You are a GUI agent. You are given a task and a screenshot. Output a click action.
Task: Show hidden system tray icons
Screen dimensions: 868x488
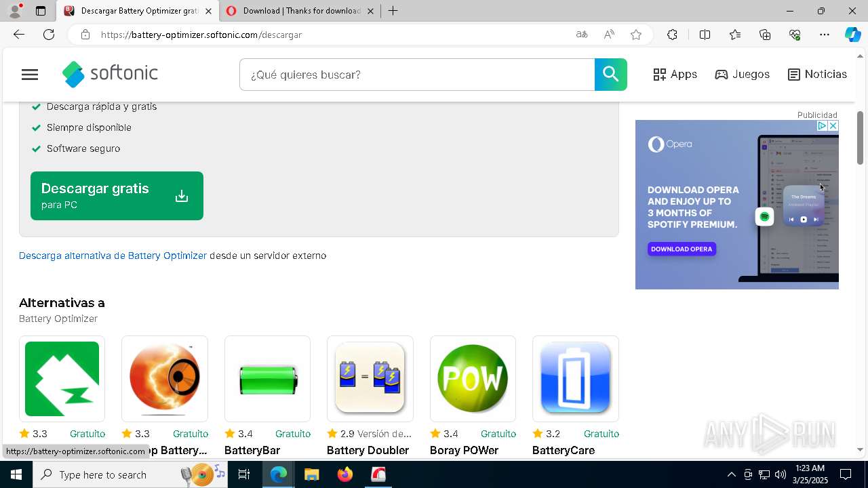tap(731, 474)
